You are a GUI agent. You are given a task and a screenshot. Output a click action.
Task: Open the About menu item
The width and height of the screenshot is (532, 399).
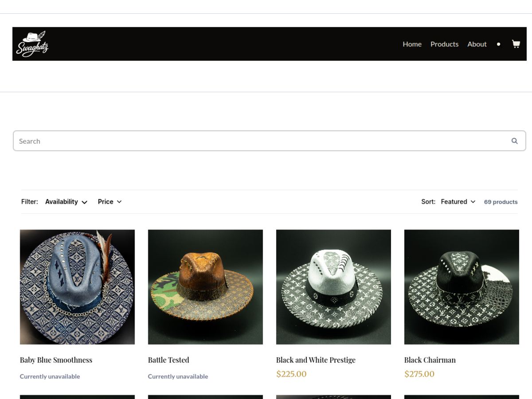click(477, 44)
